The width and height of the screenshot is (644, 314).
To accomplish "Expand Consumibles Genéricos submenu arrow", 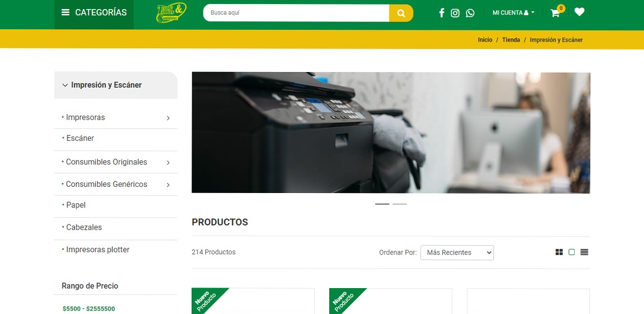I will [168, 185].
